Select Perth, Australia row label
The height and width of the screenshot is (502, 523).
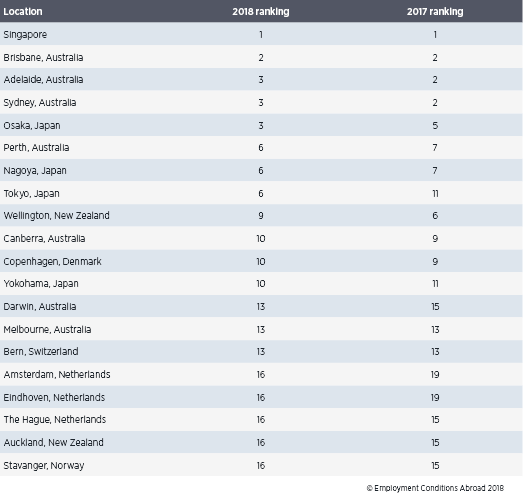(36, 147)
